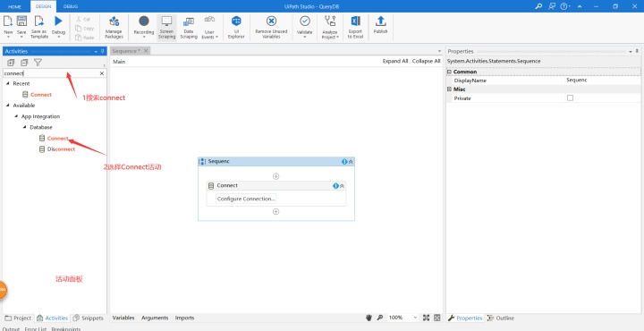Close the Sequence document tab
The image size is (644, 331).
146,51
